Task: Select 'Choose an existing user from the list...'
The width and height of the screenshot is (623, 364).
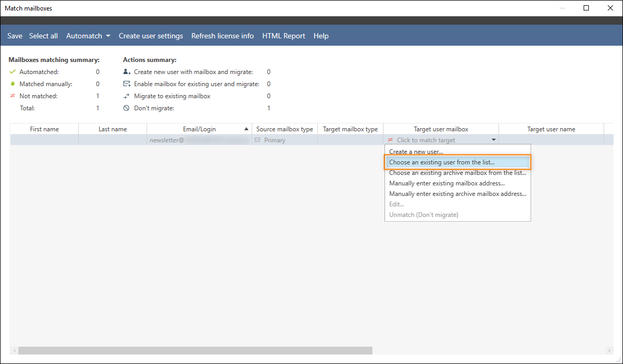Action: 458,162
